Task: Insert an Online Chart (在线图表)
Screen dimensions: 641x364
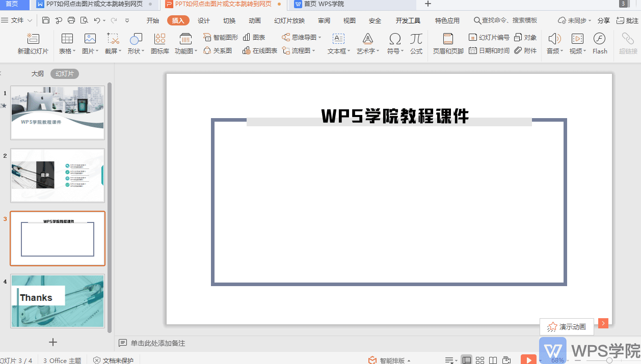Action: [x=260, y=50]
